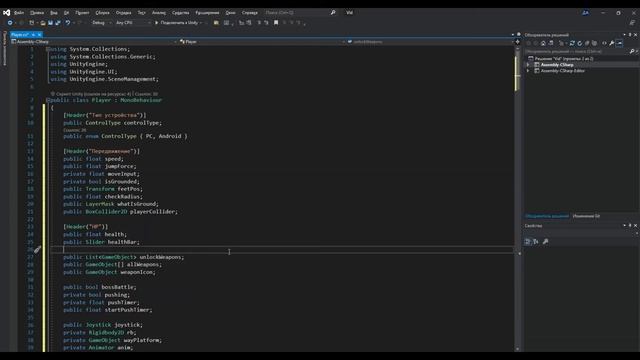This screenshot has width=640, height=360.
Task: Click the Solution Explorer collapse all icon
Action: [587, 43]
